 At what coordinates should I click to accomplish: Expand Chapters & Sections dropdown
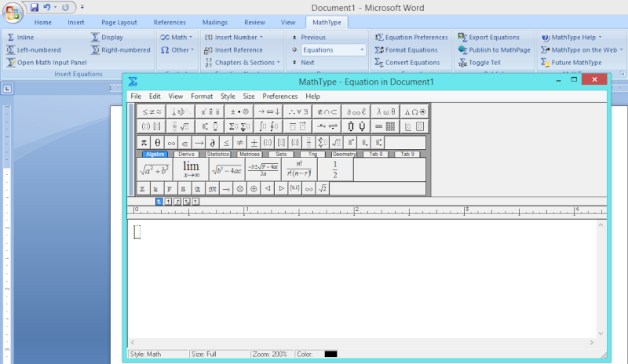click(243, 63)
